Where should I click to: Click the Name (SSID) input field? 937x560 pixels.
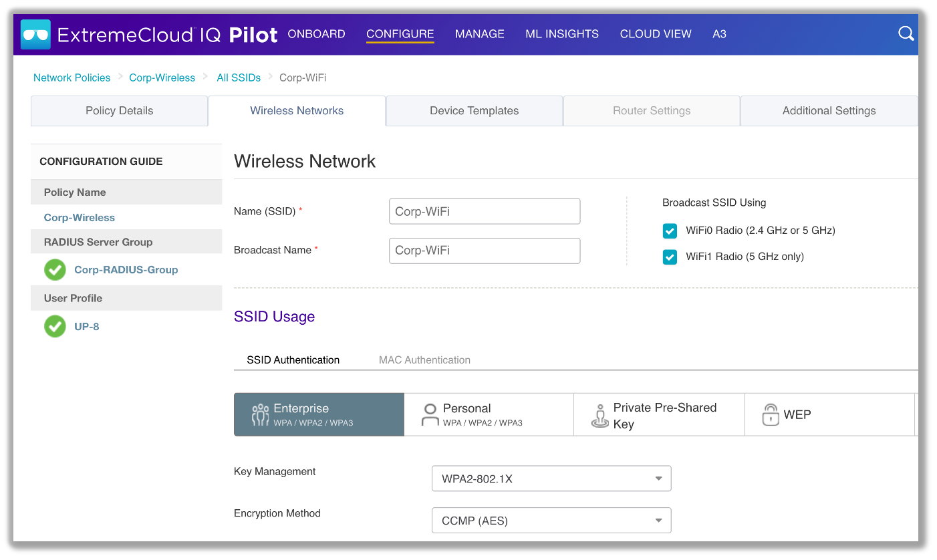coord(485,211)
